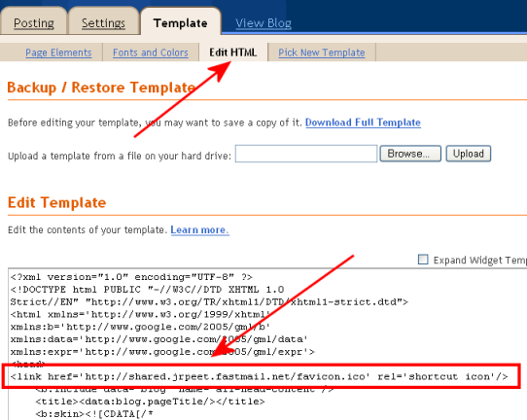The image size is (527, 420).
Task: Place cursor on the xmlns:expr line
Action: [162, 352]
